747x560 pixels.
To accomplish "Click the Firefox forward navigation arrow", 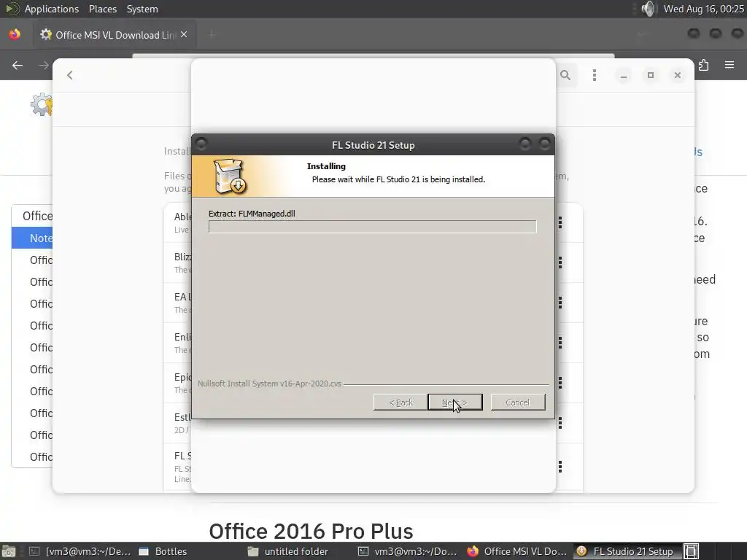I will (43, 65).
